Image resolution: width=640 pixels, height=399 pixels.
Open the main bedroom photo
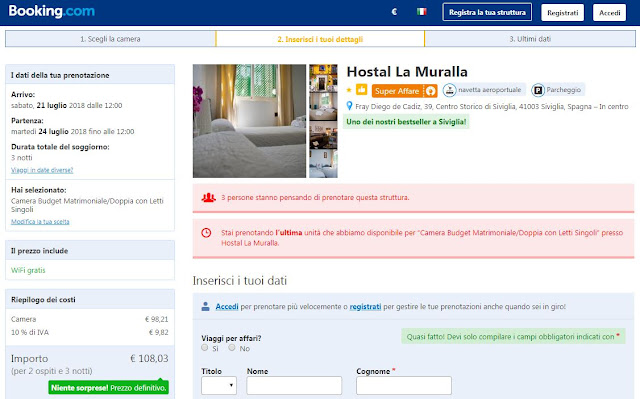click(x=249, y=121)
